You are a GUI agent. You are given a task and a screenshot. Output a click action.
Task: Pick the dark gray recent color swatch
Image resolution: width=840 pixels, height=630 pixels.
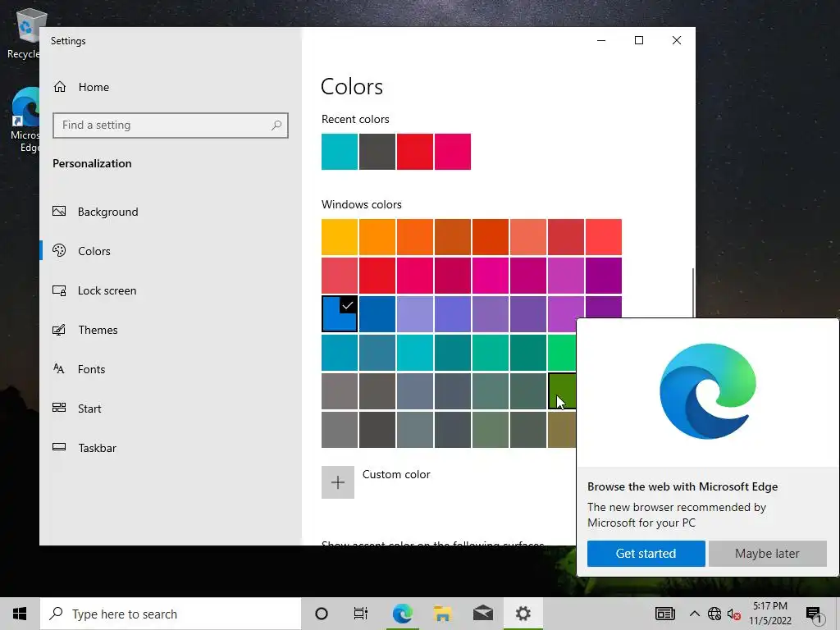[x=377, y=152]
